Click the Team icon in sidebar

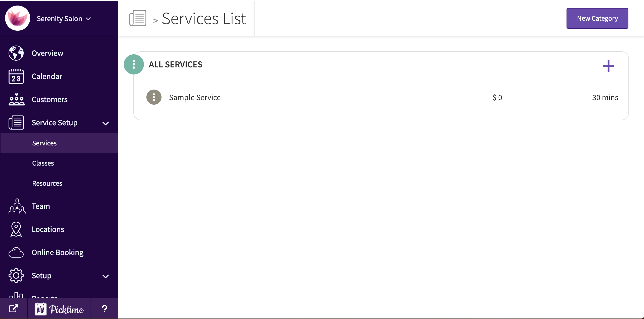click(x=16, y=206)
